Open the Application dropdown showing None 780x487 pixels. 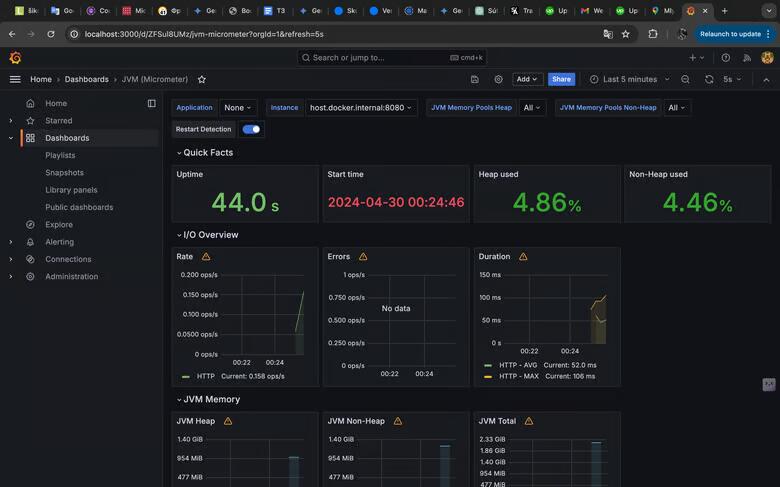(x=238, y=108)
